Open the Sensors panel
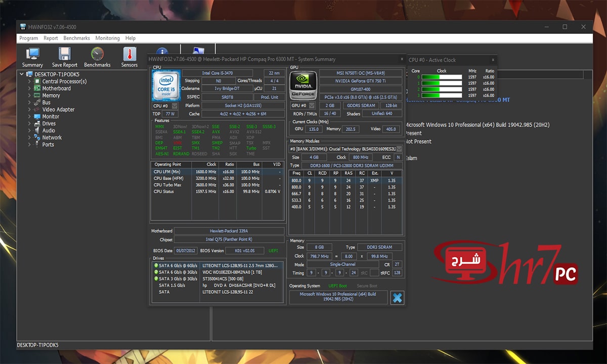 click(129, 57)
